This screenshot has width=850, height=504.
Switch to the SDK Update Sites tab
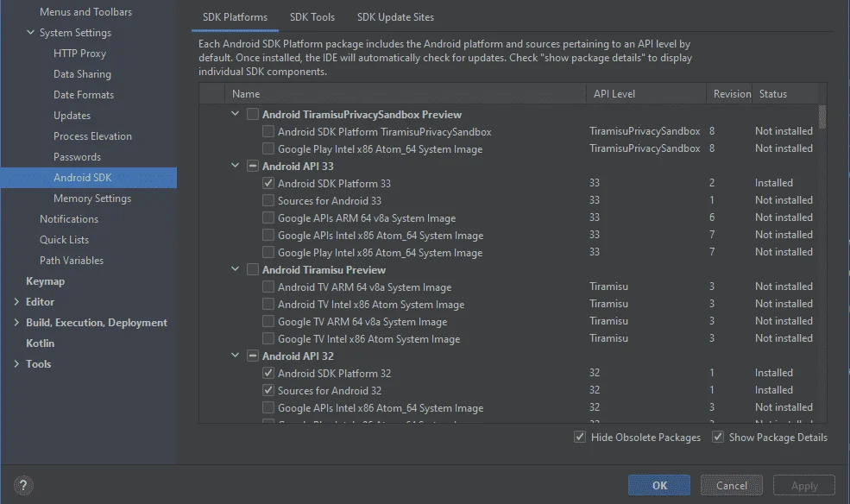[x=395, y=17]
